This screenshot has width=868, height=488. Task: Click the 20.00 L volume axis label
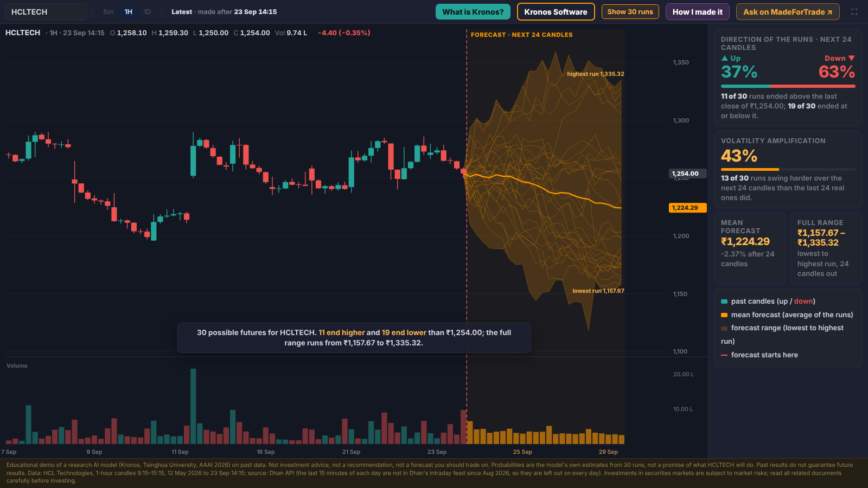point(684,374)
